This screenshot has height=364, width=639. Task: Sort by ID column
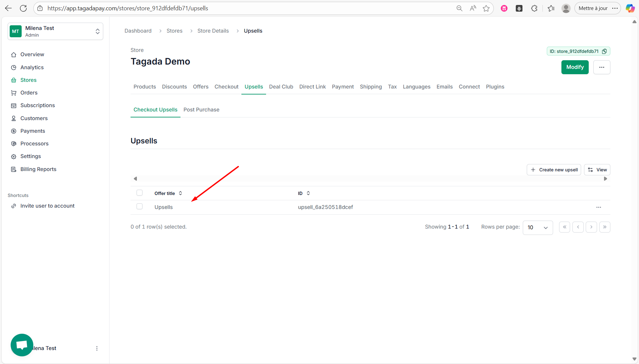304,193
